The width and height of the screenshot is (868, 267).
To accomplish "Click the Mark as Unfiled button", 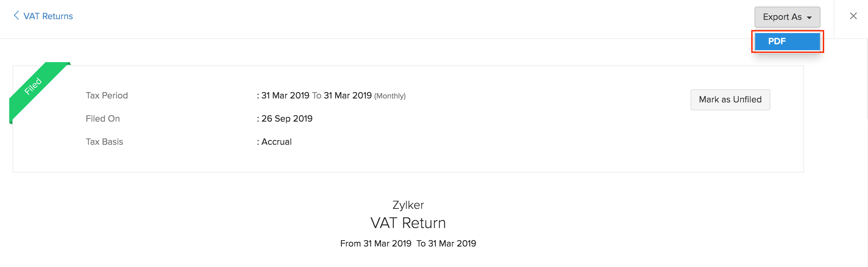I will (x=730, y=99).
